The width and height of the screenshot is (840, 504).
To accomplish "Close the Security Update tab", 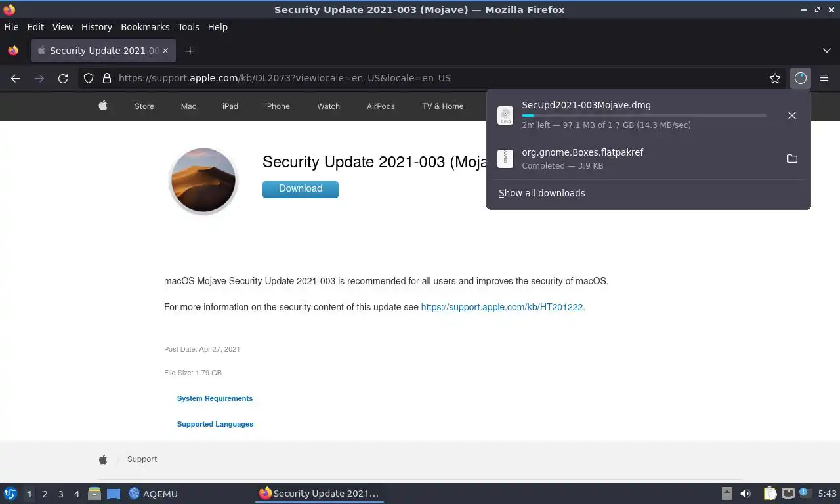I will click(x=165, y=51).
